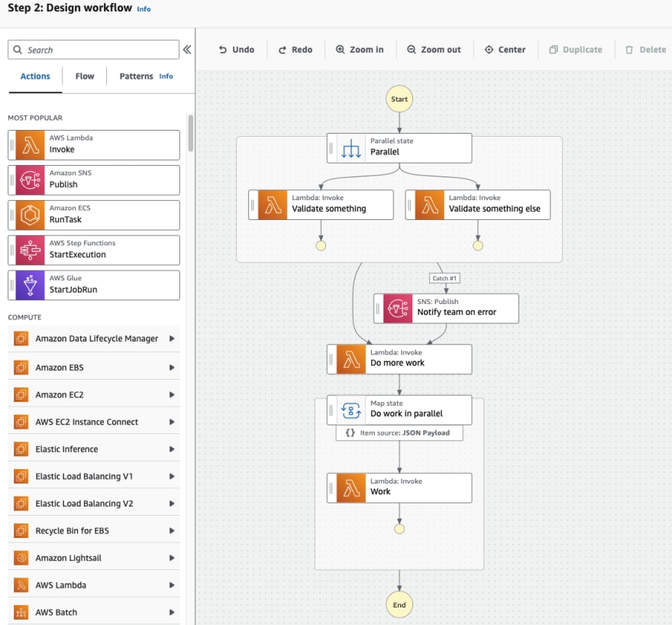This screenshot has height=625, width=672.
Task: Open Info link beside Patterns tab
Action: click(166, 76)
